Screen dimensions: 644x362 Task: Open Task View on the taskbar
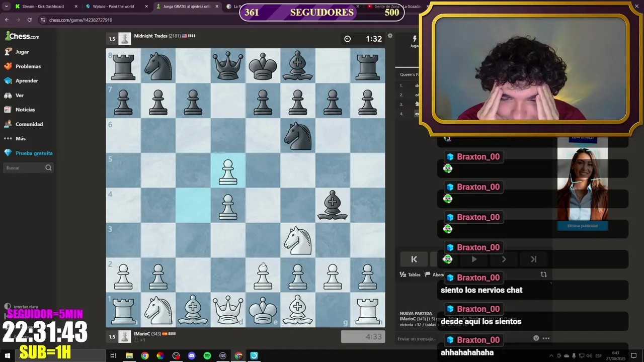tap(113, 355)
